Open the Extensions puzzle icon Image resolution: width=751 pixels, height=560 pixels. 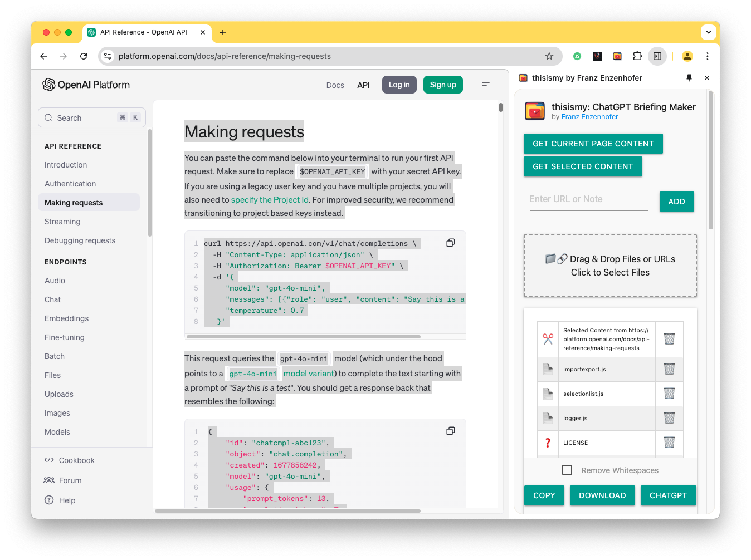(x=637, y=56)
